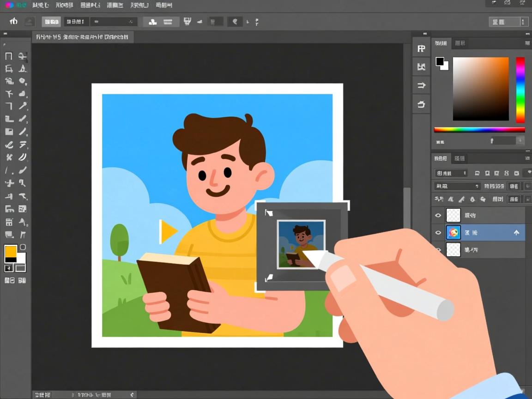Open the layer filter dropdown above blend mode
This screenshot has width=532, height=399.
point(451,173)
